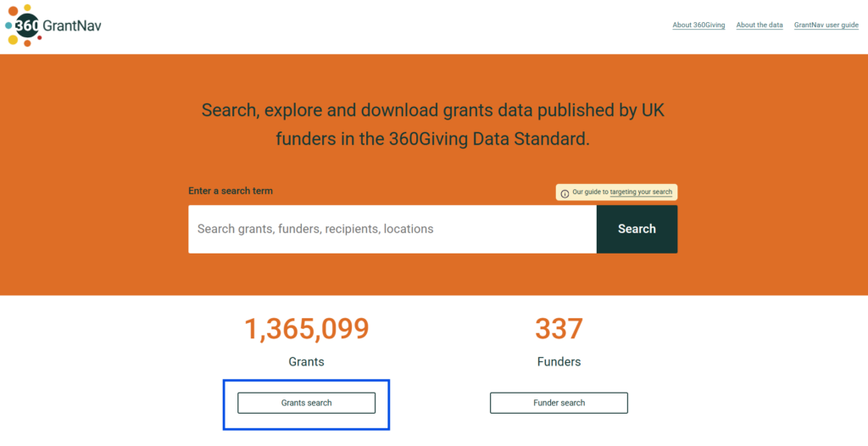868x446 pixels.
Task: Open the About 360Giving link
Action: pyautogui.click(x=698, y=25)
